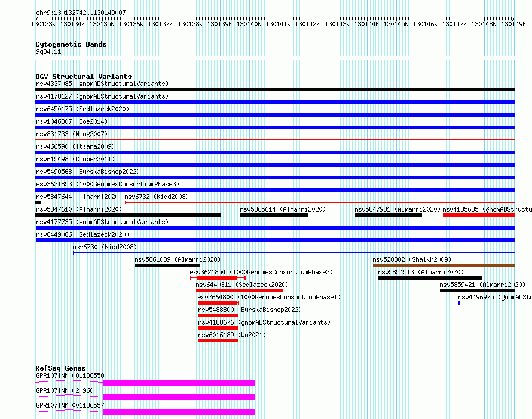Click nsv5847610 (Almarri2020) label
This screenshot has height=419, width=532.
(x=79, y=209)
